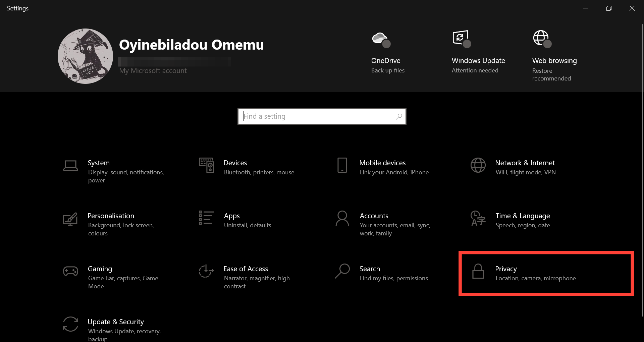Open the Personalisation paintbrush icon
Image resolution: width=644 pixels, height=342 pixels.
tap(70, 219)
